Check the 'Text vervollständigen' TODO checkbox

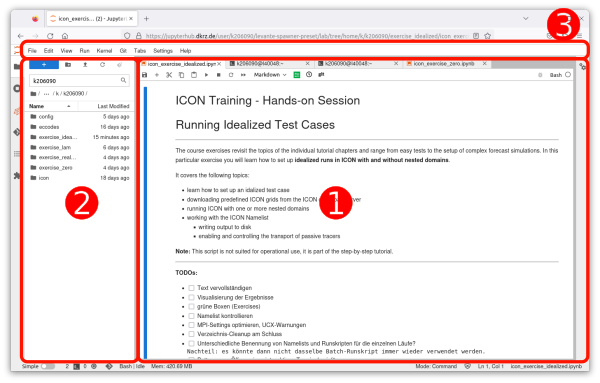click(x=191, y=288)
